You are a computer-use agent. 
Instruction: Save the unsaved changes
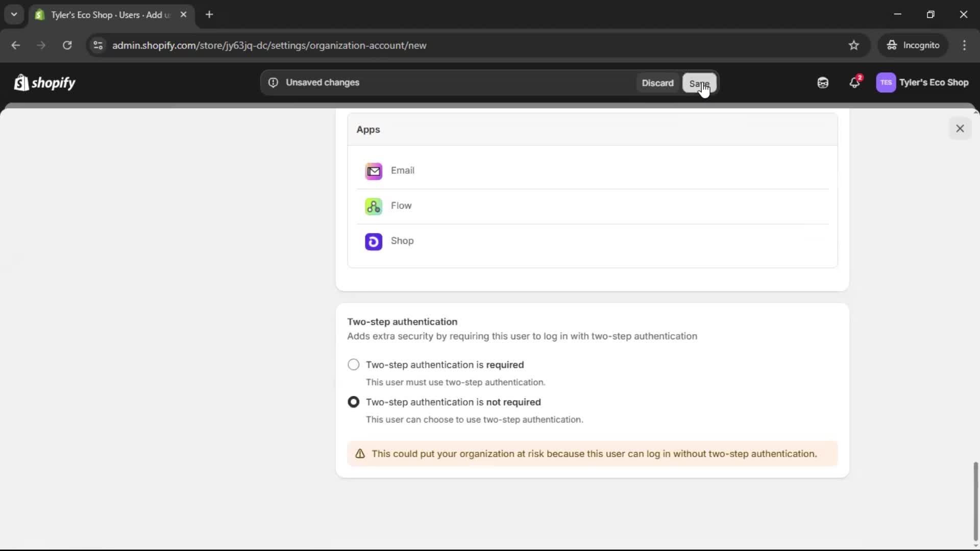point(699,83)
